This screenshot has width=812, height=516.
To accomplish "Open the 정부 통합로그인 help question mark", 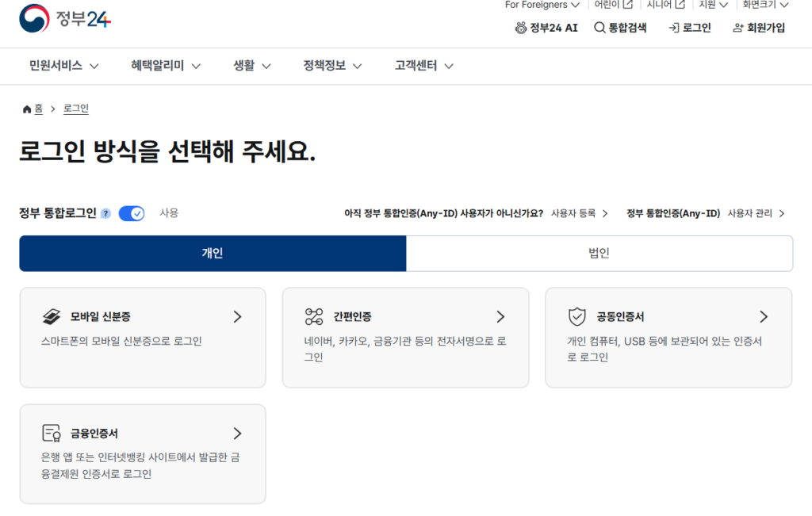I will pos(105,212).
